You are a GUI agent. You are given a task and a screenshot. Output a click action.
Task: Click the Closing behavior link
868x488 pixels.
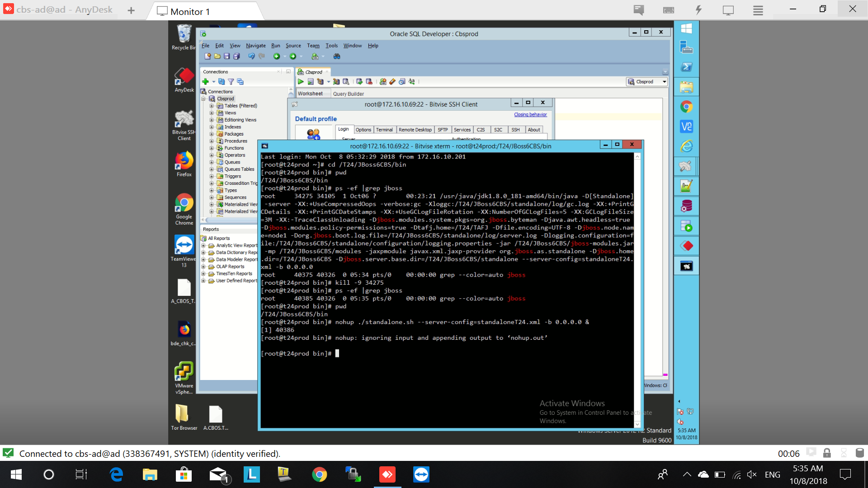point(530,115)
